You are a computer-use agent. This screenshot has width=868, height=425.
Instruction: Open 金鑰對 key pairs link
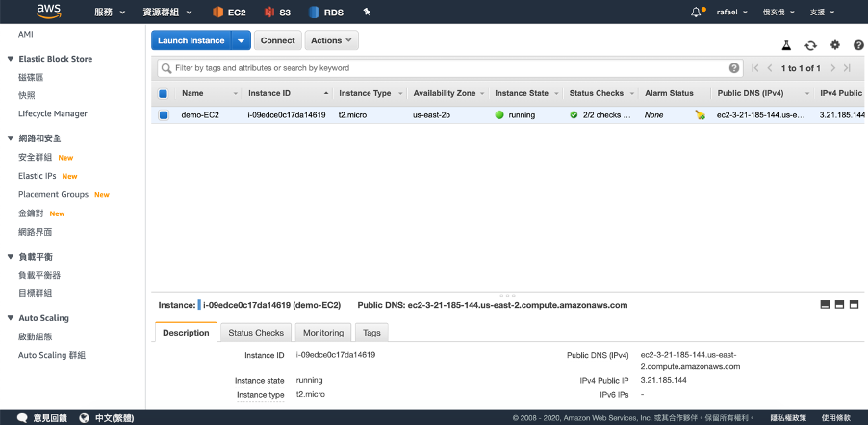31,213
